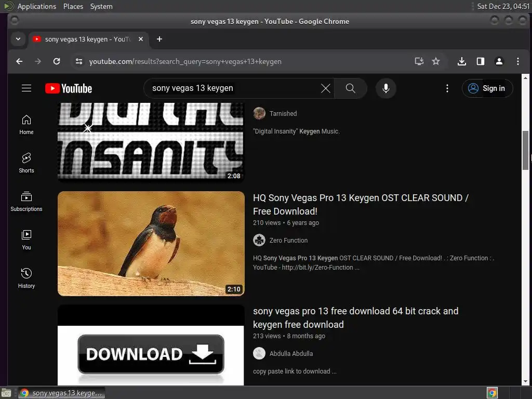Screen dimensions: 532x399
Task: Toggle Chrome side panel icon
Action: pos(481,61)
